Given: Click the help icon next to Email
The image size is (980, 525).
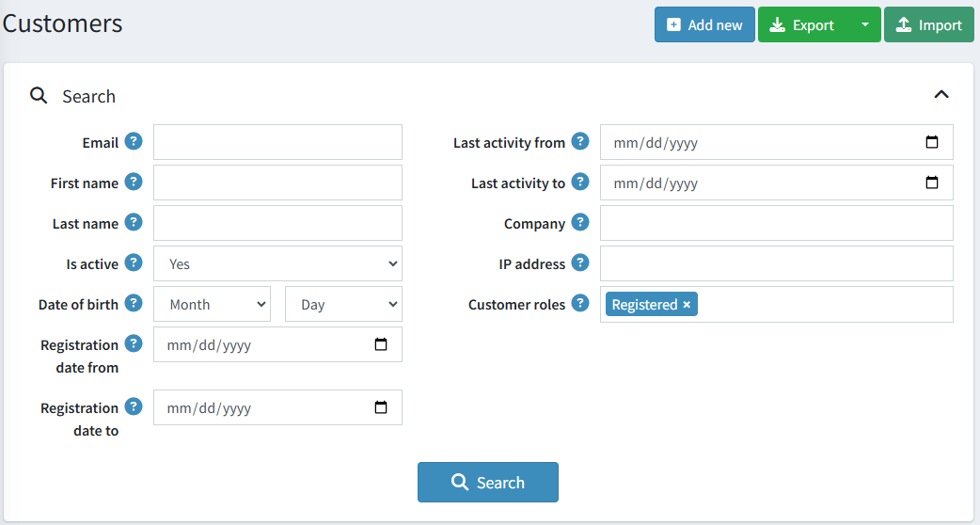Looking at the screenshot, I should coord(134,142).
